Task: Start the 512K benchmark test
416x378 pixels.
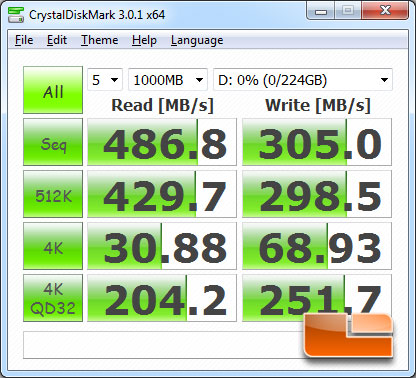Action: click(x=53, y=194)
